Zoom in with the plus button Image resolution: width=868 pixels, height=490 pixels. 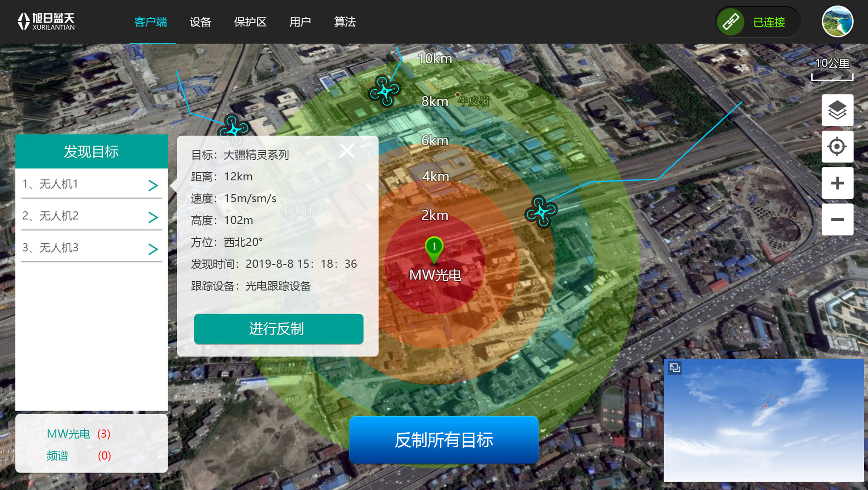[x=837, y=183]
